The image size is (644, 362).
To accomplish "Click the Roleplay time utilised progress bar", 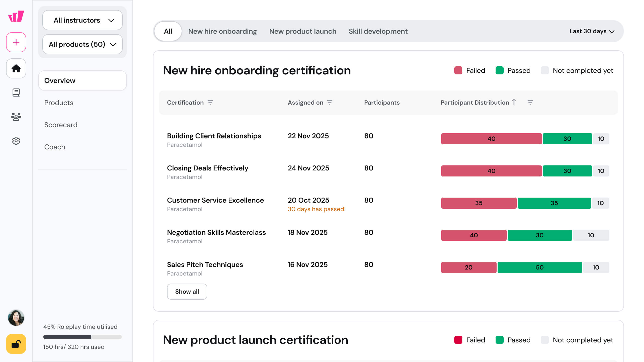I will coord(83,337).
